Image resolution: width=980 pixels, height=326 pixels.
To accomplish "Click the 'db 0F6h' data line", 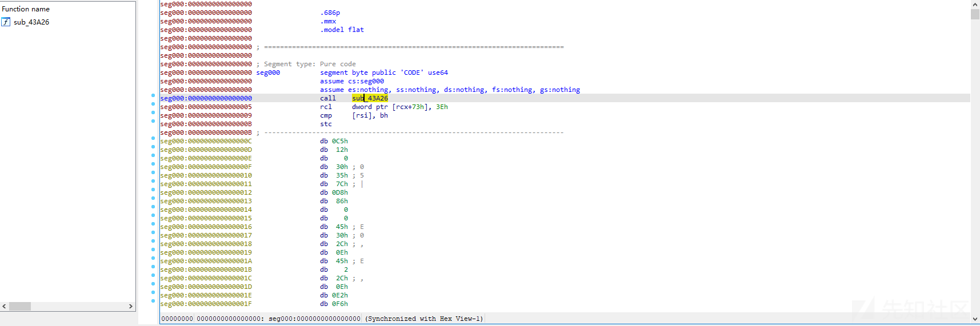I will coord(334,304).
